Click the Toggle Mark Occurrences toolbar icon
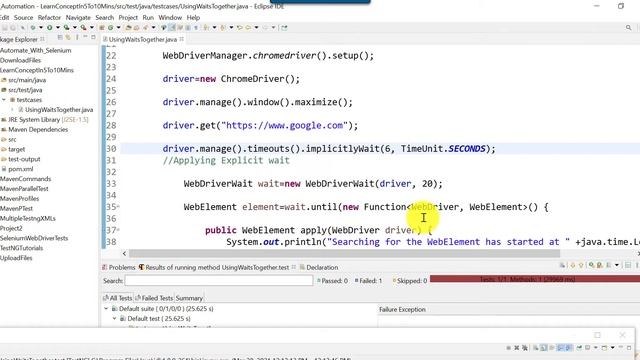Screen dimensions: 640x360 (x=172, y=27)
